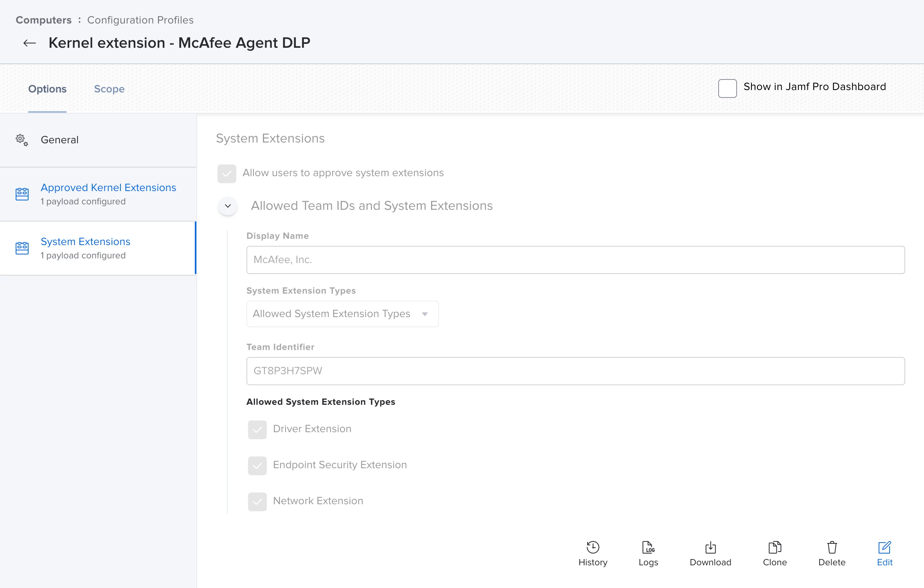Switch to the Scope tab
The image size is (924, 588).
coord(109,89)
